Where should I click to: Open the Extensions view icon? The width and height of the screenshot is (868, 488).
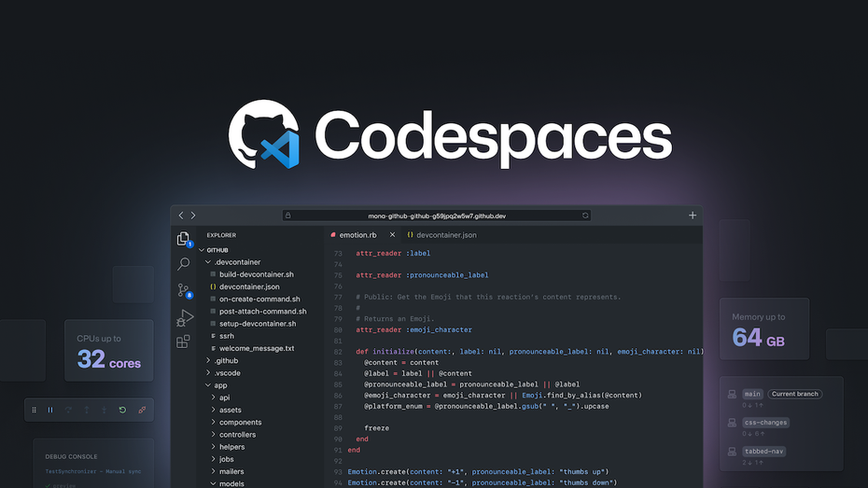point(184,342)
